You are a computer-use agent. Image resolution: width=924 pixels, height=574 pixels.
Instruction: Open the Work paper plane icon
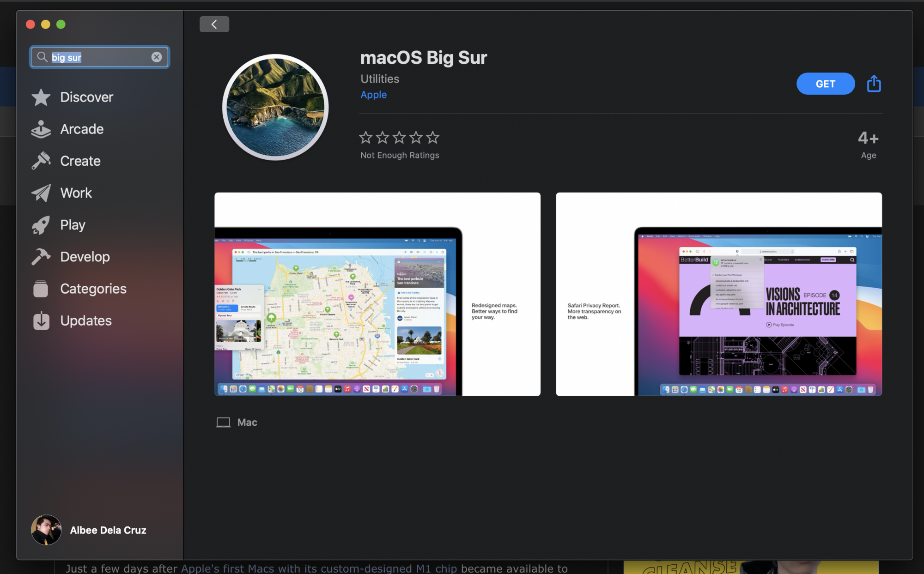[41, 193]
